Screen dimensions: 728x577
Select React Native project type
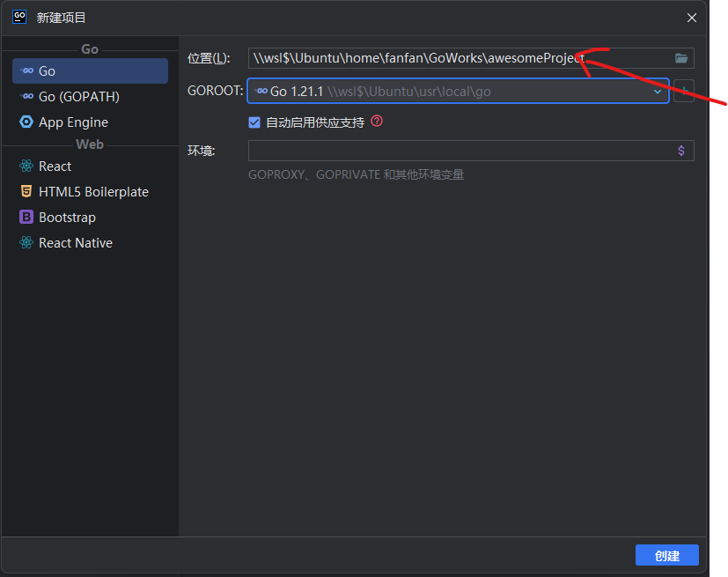pos(75,243)
